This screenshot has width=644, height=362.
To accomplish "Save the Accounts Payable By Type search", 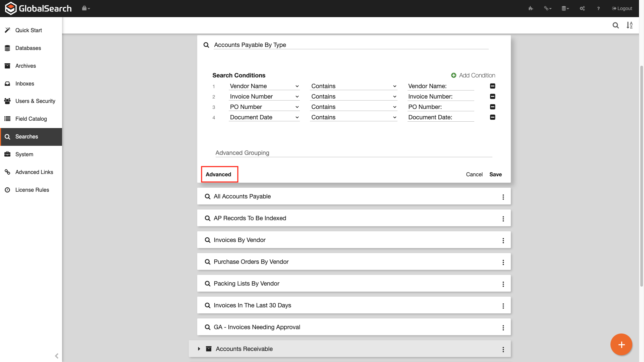I will click(x=495, y=174).
